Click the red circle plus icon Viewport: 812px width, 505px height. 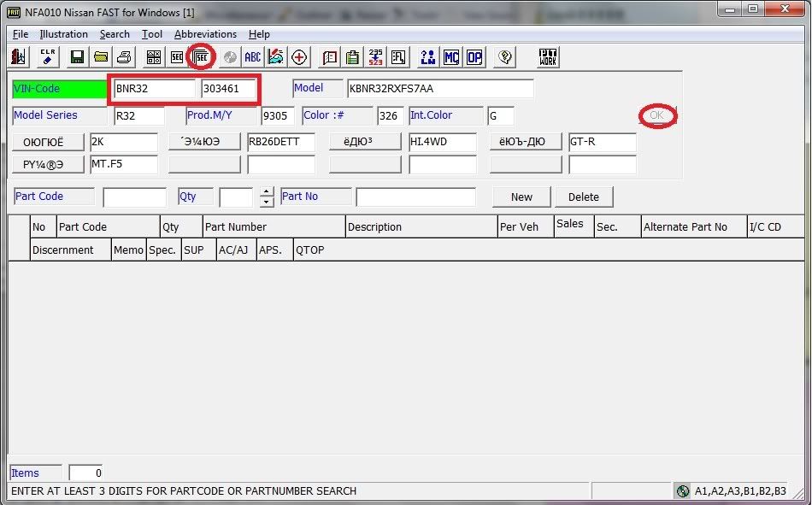tap(300, 57)
